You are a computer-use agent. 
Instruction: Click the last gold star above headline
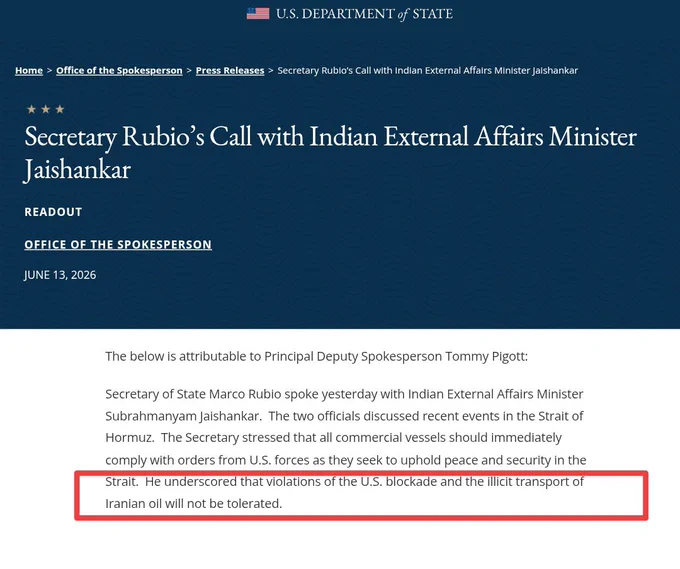(x=60, y=109)
